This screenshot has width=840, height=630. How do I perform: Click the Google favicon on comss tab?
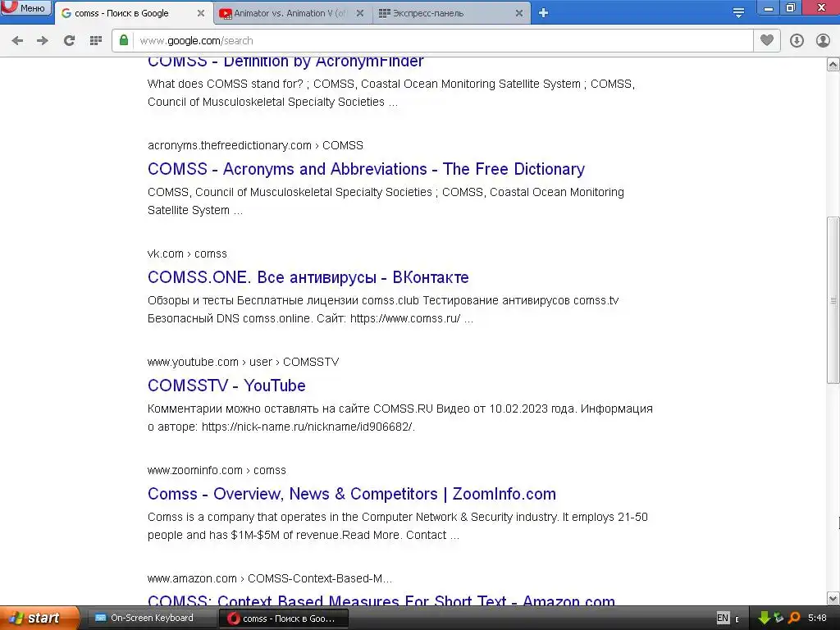click(x=66, y=13)
